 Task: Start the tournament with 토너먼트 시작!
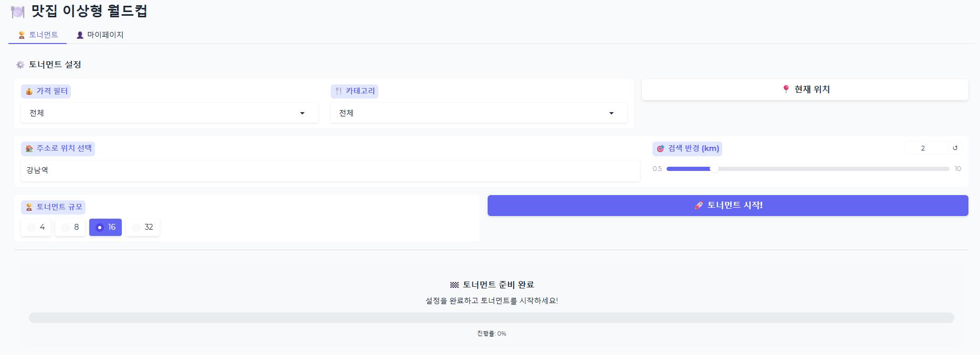coord(728,206)
